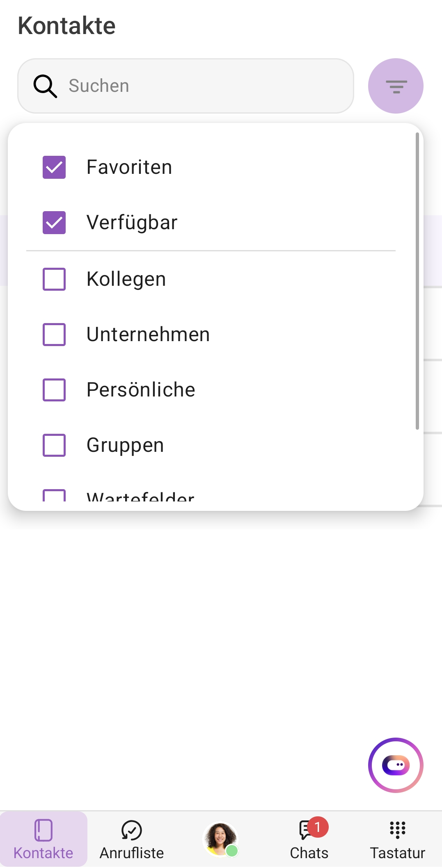Select the Gruppen filter checkbox
Image resolution: width=442 pixels, height=868 pixels.
click(x=54, y=445)
